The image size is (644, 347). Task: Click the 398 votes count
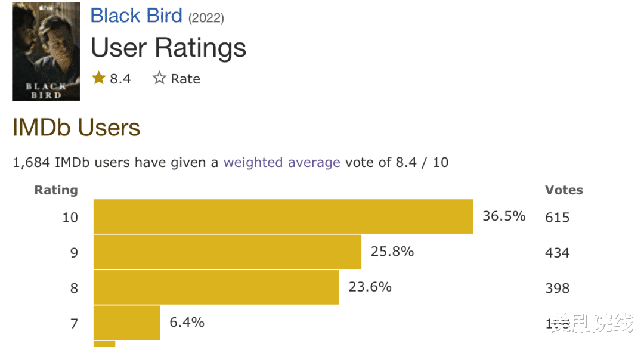point(558,288)
